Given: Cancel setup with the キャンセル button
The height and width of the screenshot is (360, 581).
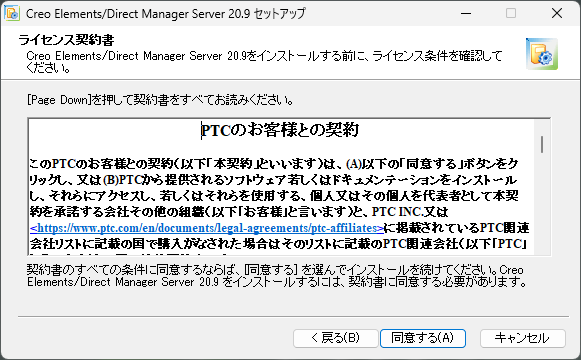Looking at the screenshot, I should click(522, 338).
